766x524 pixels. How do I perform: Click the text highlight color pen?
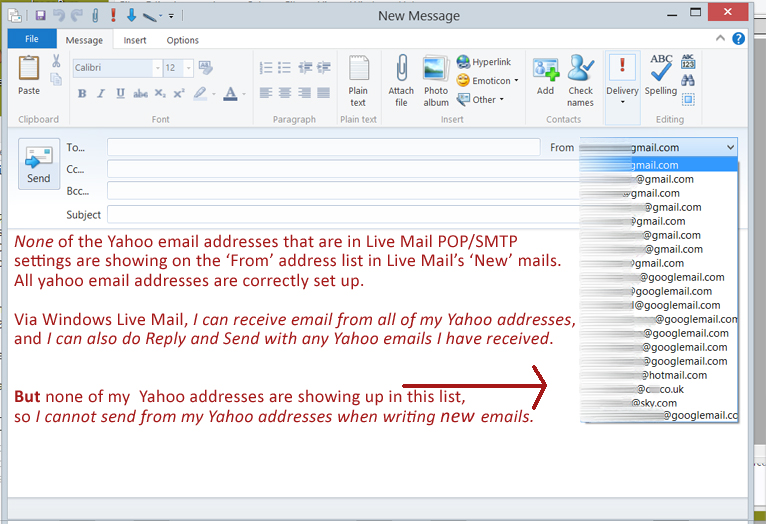pos(200,93)
